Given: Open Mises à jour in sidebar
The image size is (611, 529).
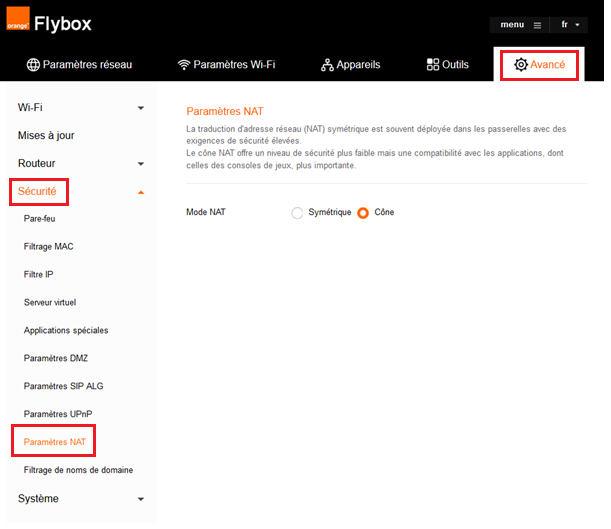Looking at the screenshot, I should coord(46,136).
